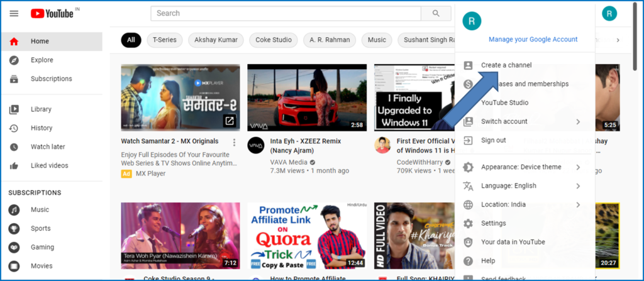The image size is (644, 281).
Task: Select the Coke Studio filter chip
Action: pyautogui.click(x=274, y=40)
